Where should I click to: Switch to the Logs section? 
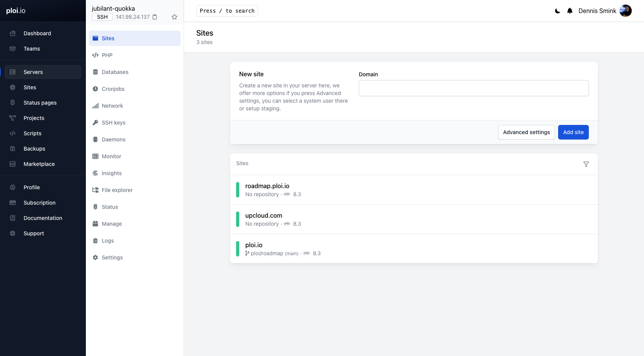pos(108,241)
